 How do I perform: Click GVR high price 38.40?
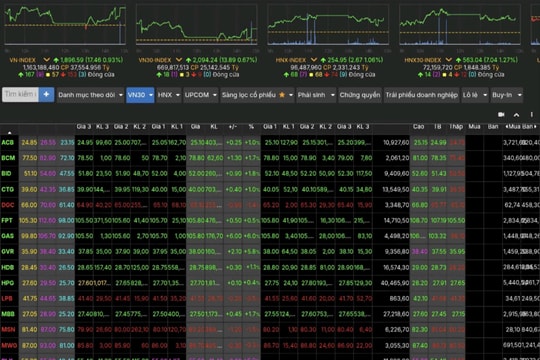(420, 252)
